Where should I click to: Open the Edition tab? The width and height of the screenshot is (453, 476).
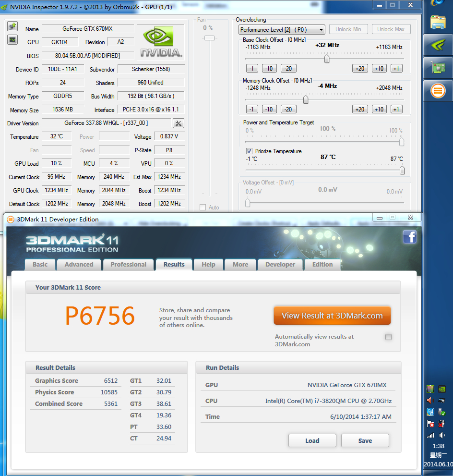(322, 264)
